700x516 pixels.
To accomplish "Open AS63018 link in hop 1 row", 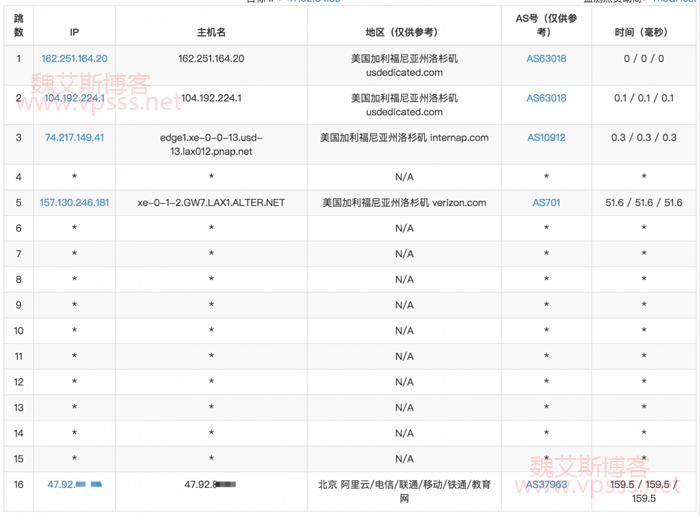I will (546, 59).
